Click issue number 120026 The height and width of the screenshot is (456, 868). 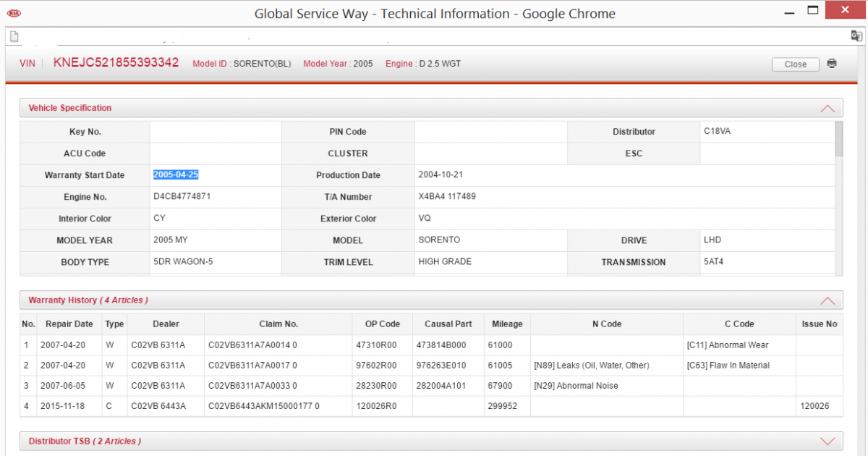[x=814, y=406]
